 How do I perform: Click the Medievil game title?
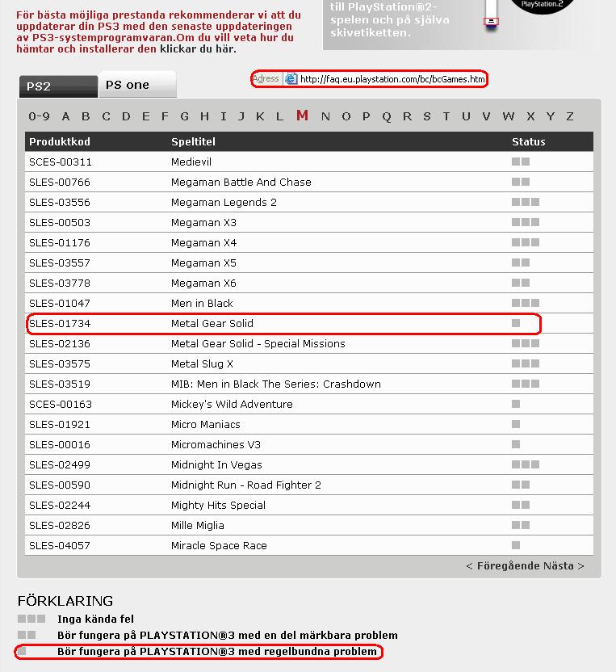coord(191,162)
